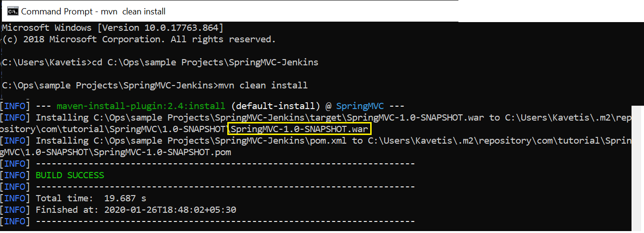Click the blue SpringMVC project name
Image resolution: width=644 pixels, height=233 pixels.
point(362,106)
